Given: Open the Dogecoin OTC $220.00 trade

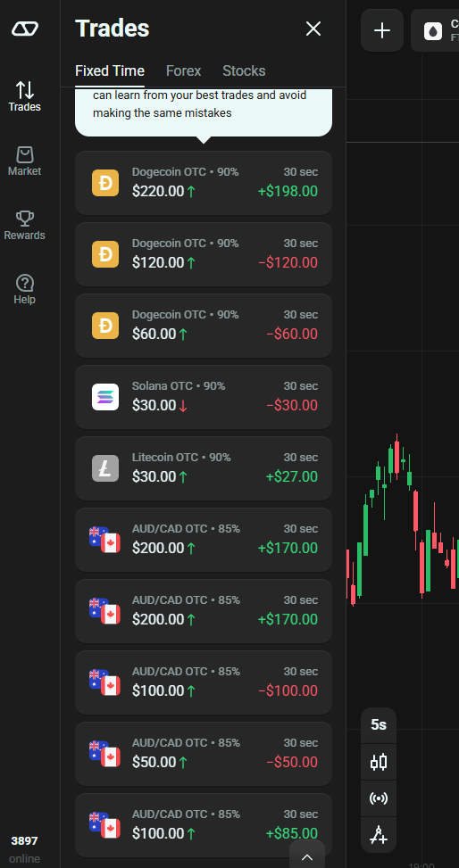Looking at the screenshot, I should point(204,183).
